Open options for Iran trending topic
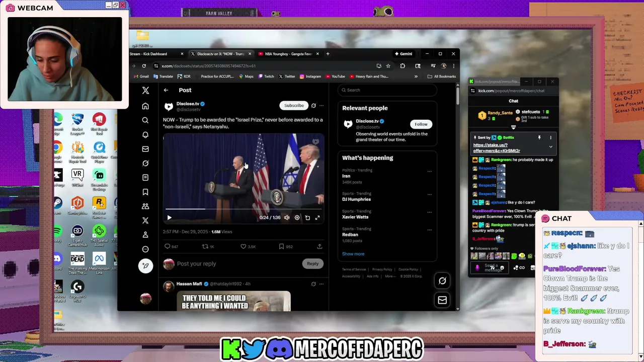The image size is (644, 362). tap(429, 171)
